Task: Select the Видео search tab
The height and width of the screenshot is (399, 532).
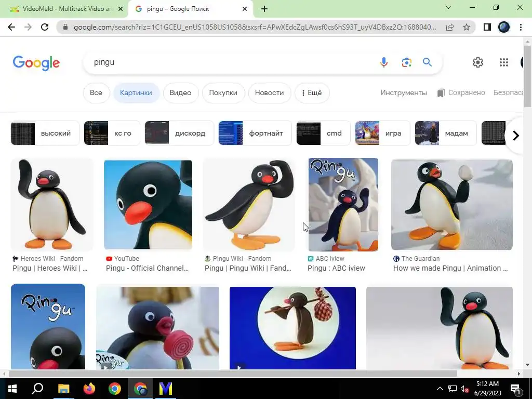Action: (180, 93)
